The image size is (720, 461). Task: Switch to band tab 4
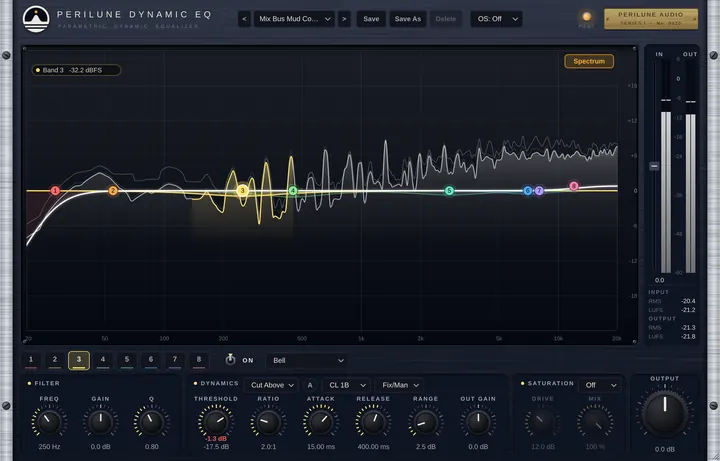103,360
